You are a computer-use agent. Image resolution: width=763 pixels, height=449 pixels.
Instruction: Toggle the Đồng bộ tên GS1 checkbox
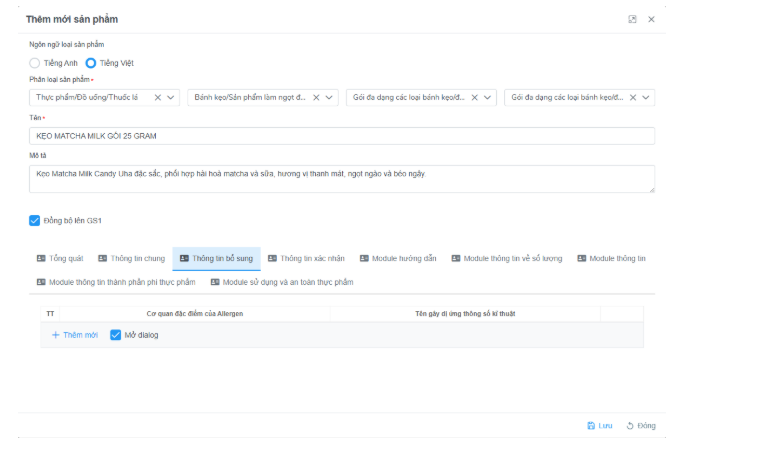[x=35, y=220]
